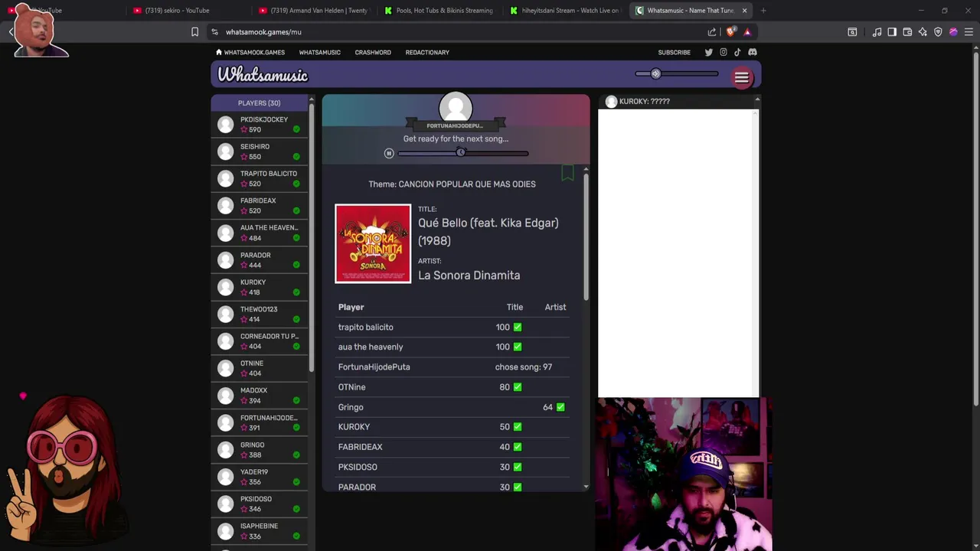Click the Brave Shields lion icon

pyautogui.click(x=730, y=32)
